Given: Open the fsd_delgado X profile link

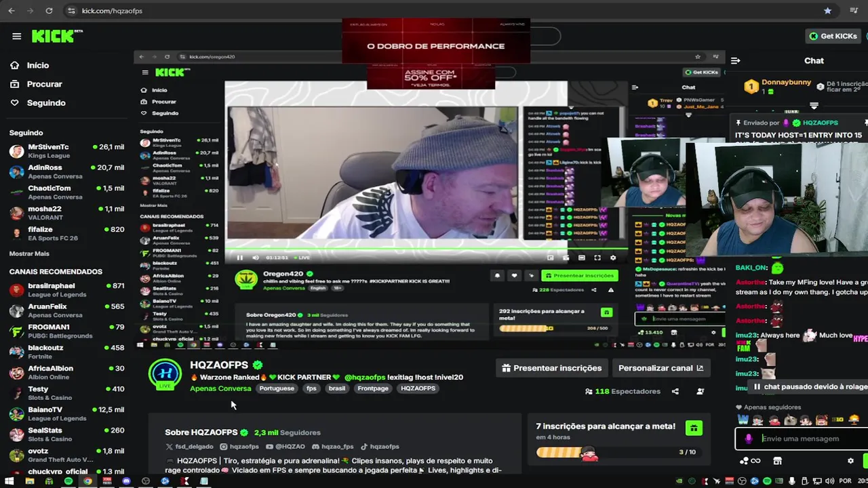Looking at the screenshot, I should 189,447.
